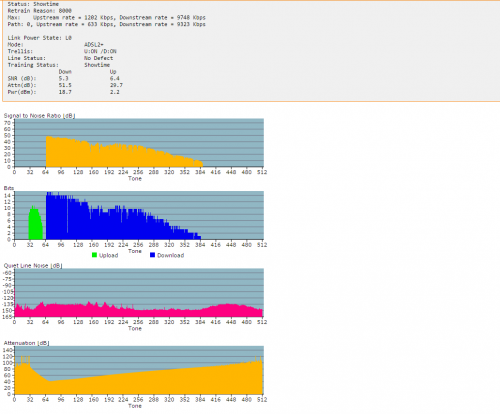Click the Status: Showtime text line
Viewport: 500px width, 414px height.
[x=33, y=4]
